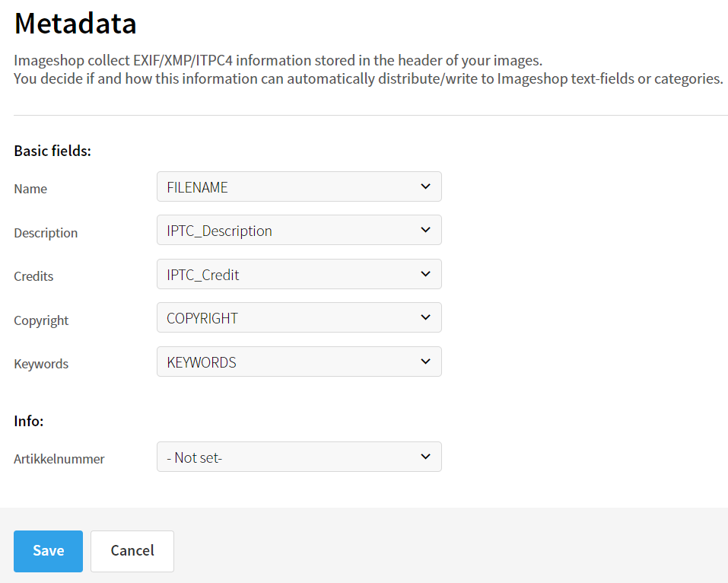Click the chevron arrow on the Artikkelnummer dropdown

[425, 457]
